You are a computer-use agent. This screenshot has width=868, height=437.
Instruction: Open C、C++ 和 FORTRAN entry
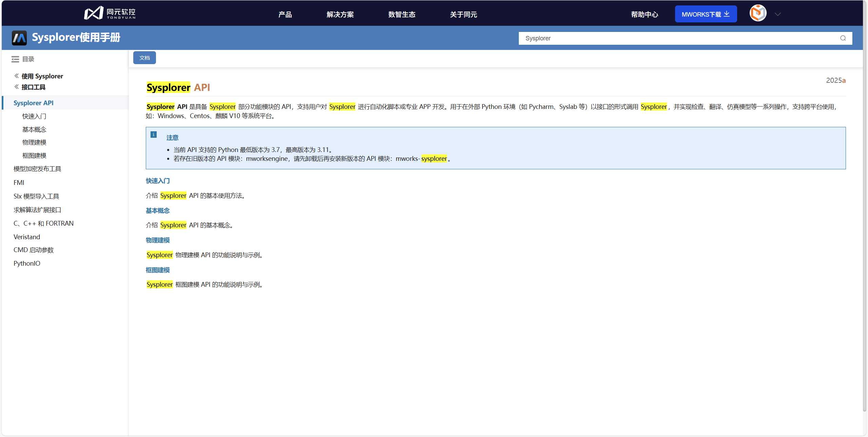tap(43, 223)
